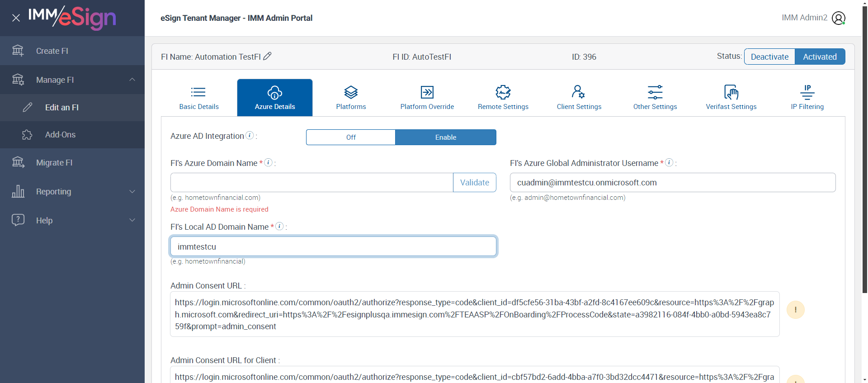Edit FI Name using the pencil icon
This screenshot has width=868, height=383.
267,56
